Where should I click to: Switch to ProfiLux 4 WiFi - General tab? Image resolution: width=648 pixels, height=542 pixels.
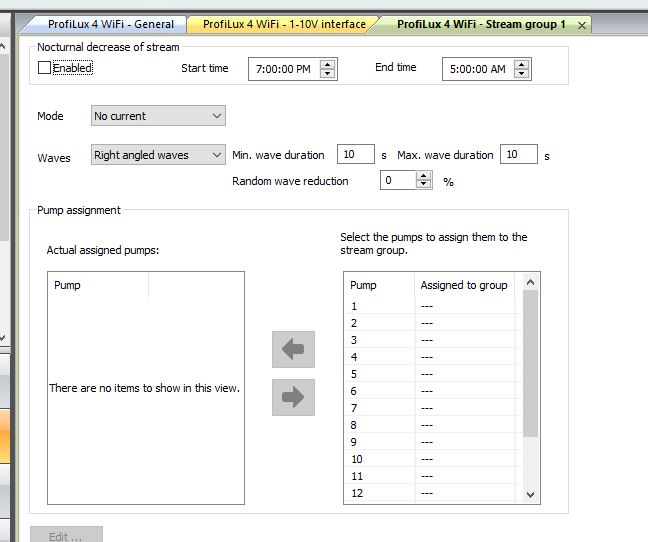110,24
